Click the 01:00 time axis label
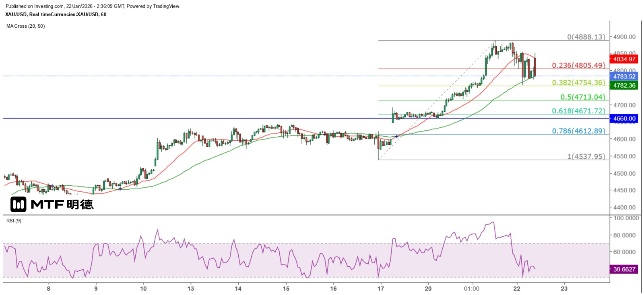This screenshot has height=295, width=644. pyautogui.click(x=471, y=289)
